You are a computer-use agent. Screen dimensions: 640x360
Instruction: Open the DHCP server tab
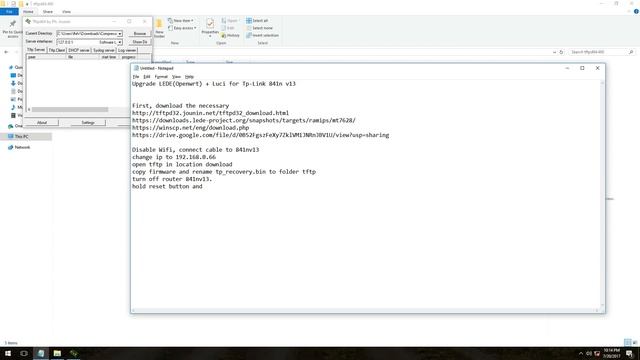pyautogui.click(x=79, y=50)
